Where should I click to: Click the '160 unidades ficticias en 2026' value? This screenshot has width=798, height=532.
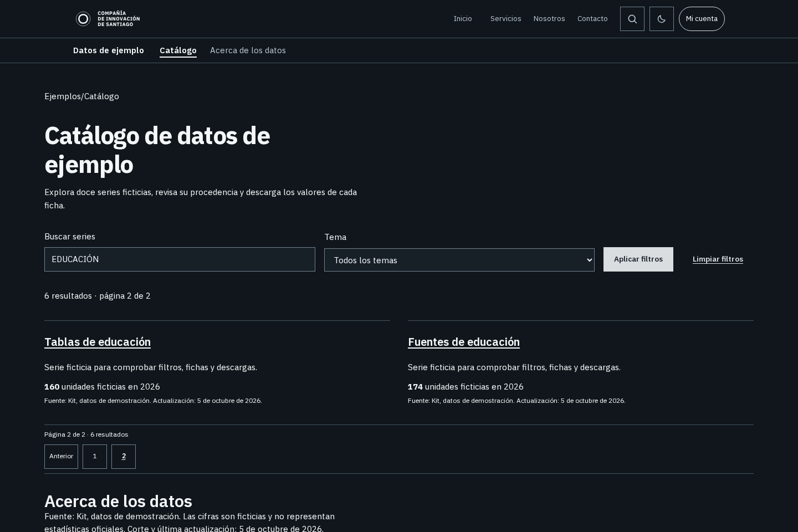(x=102, y=387)
